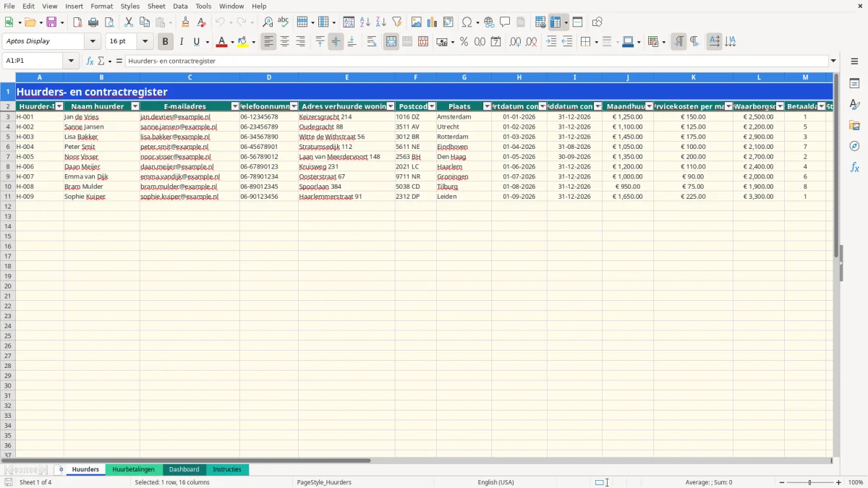Image resolution: width=868 pixels, height=488 pixels.
Task: Click Clear Direct Formatting icon
Action: [202, 22]
